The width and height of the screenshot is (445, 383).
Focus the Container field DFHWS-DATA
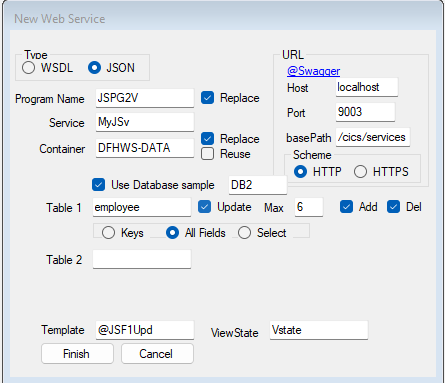click(145, 148)
